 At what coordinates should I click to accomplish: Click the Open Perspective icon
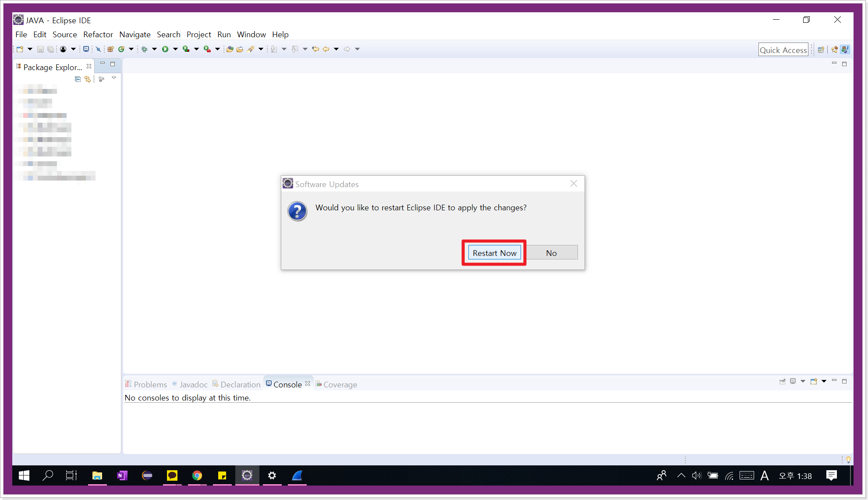pyautogui.click(x=821, y=50)
